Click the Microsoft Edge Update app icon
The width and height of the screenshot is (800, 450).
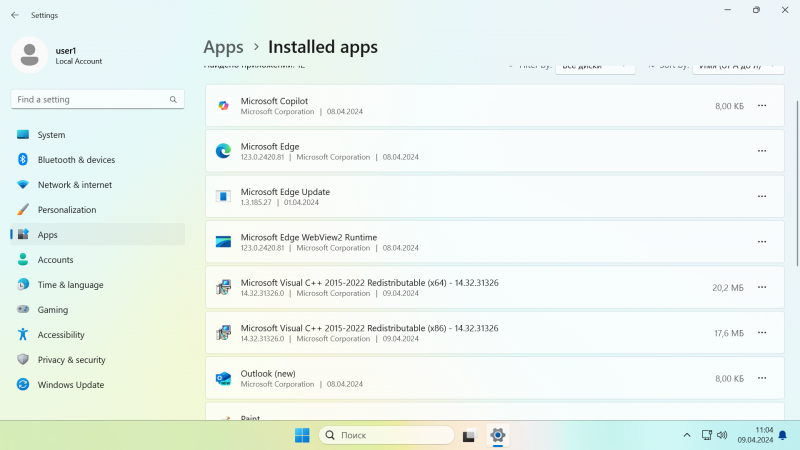click(223, 196)
